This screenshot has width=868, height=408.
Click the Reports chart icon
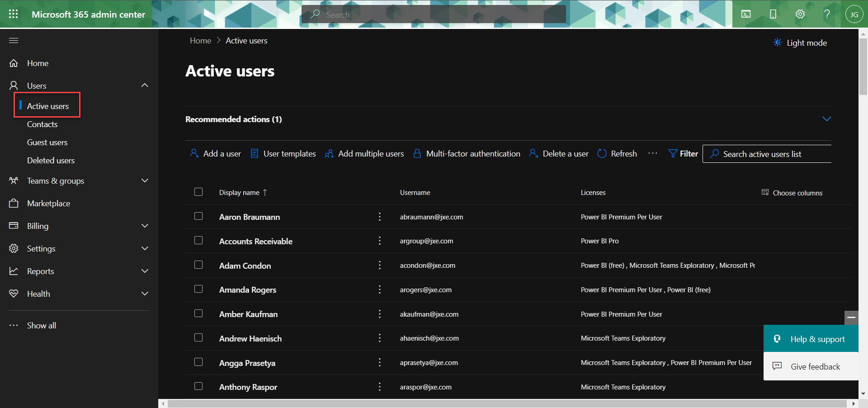click(14, 271)
